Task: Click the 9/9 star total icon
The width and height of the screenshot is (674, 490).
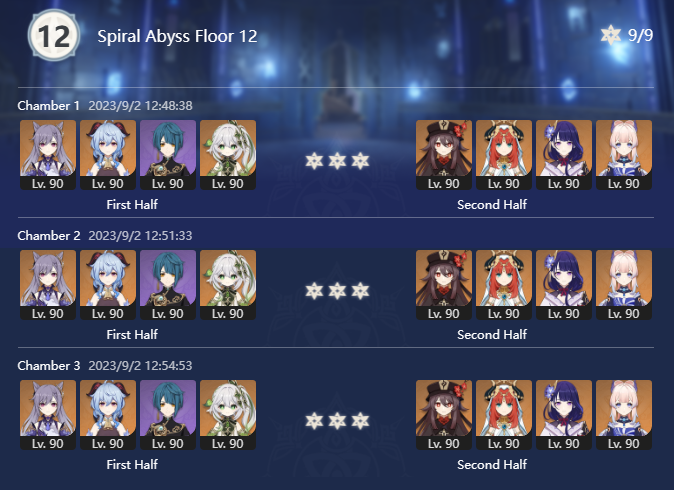Action: tap(610, 36)
